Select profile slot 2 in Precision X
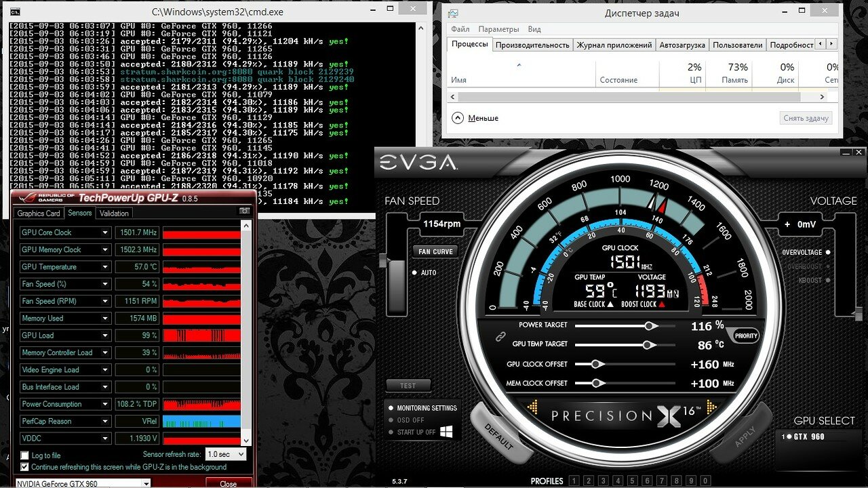The height and width of the screenshot is (488, 868). [588, 481]
